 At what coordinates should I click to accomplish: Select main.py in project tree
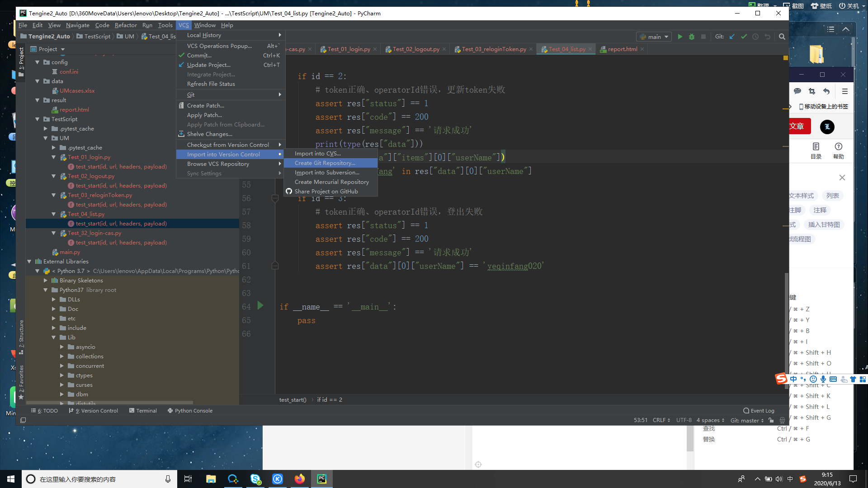(x=70, y=252)
